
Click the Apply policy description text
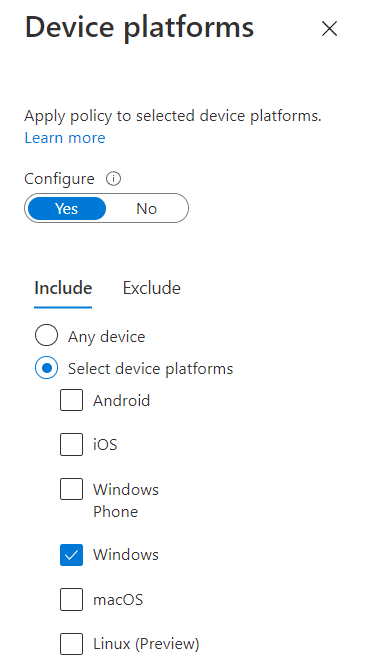point(173,116)
